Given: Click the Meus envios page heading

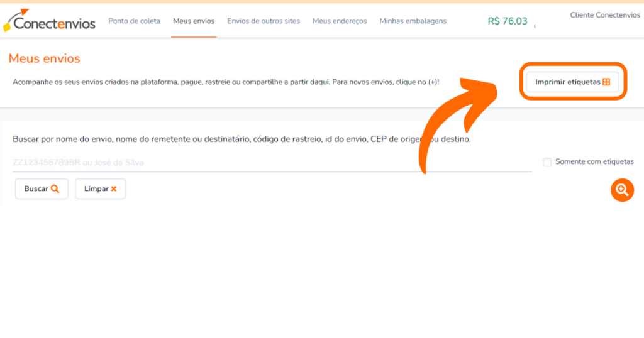Looking at the screenshot, I should pyautogui.click(x=45, y=58).
